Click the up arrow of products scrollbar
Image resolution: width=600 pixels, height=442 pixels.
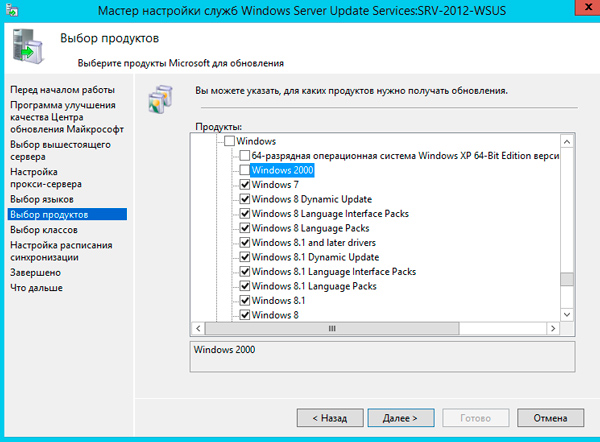567,142
